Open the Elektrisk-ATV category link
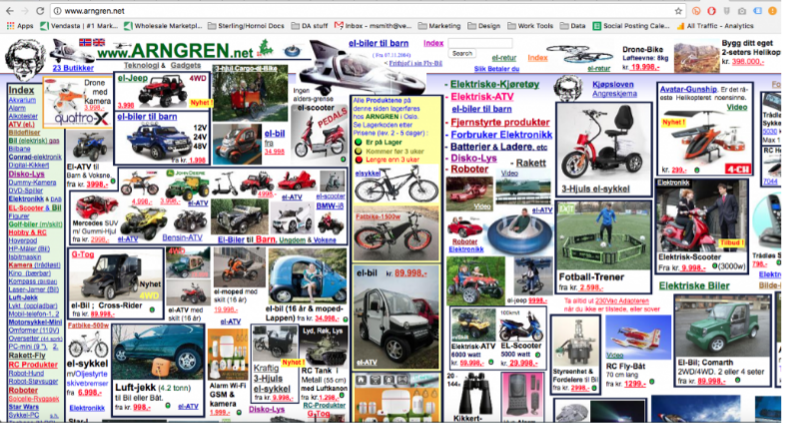The width and height of the screenshot is (785, 427). (482, 97)
